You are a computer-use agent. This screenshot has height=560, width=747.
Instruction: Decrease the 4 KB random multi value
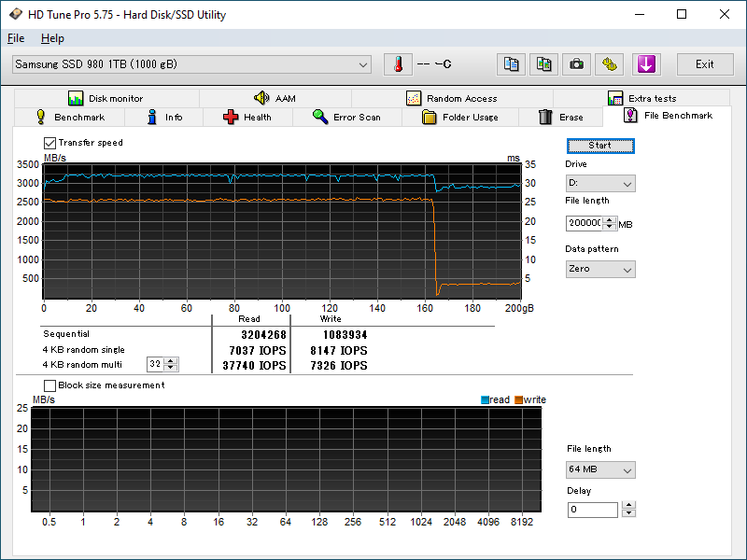click(x=171, y=368)
